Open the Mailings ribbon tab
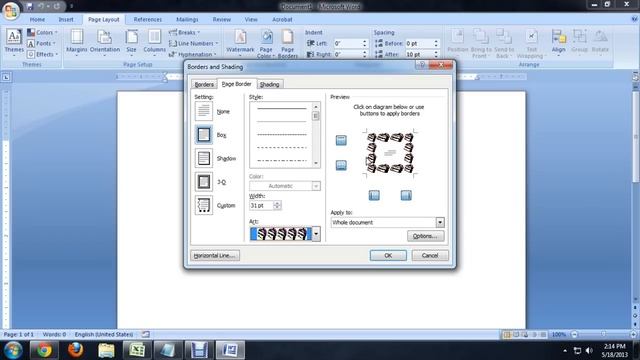This screenshot has height=360, width=640. 187,19
